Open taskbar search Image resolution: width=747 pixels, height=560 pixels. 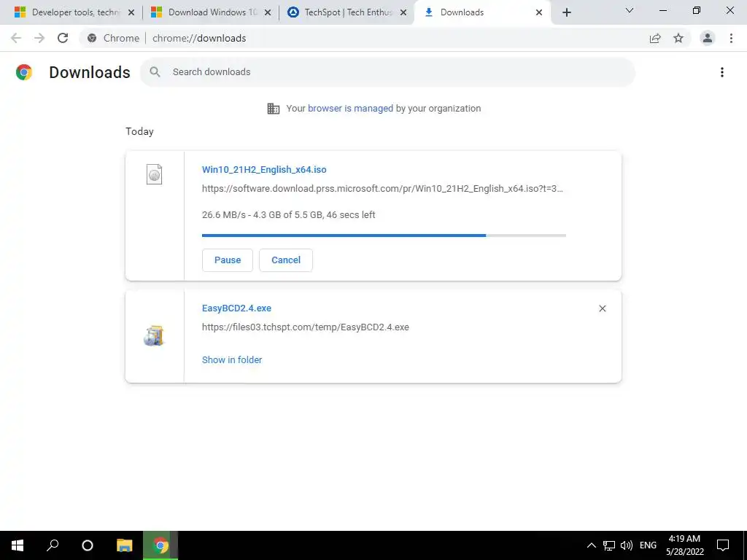point(53,545)
